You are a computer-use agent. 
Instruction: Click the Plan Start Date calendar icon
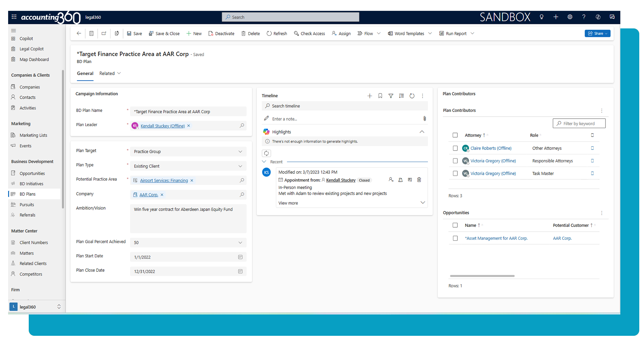click(x=240, y=257)
